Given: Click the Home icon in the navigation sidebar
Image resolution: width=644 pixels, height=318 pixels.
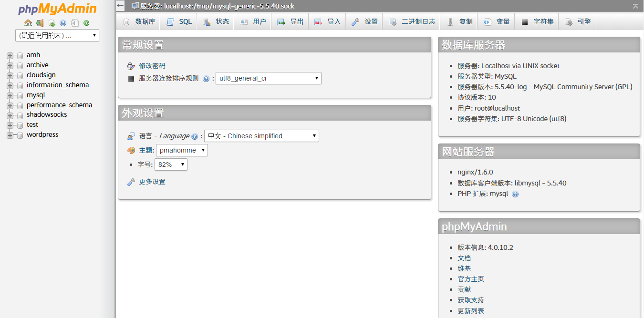Looking at the screenshot, I should pos(28,23).
